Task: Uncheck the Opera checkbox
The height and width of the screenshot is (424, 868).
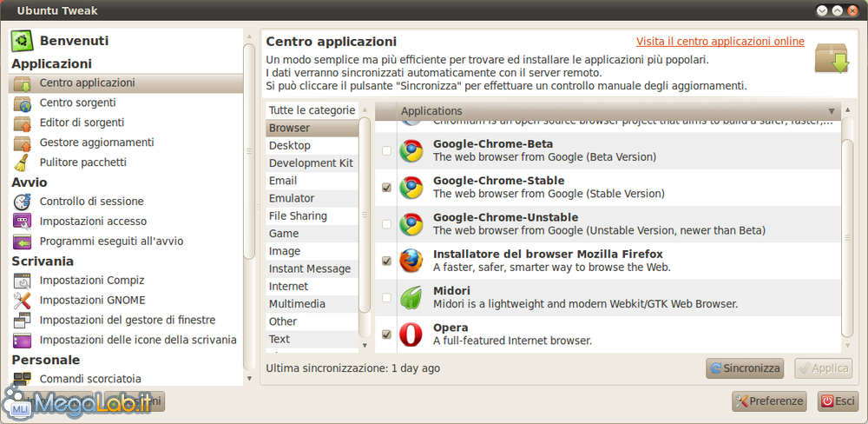Action: point(386,335)
